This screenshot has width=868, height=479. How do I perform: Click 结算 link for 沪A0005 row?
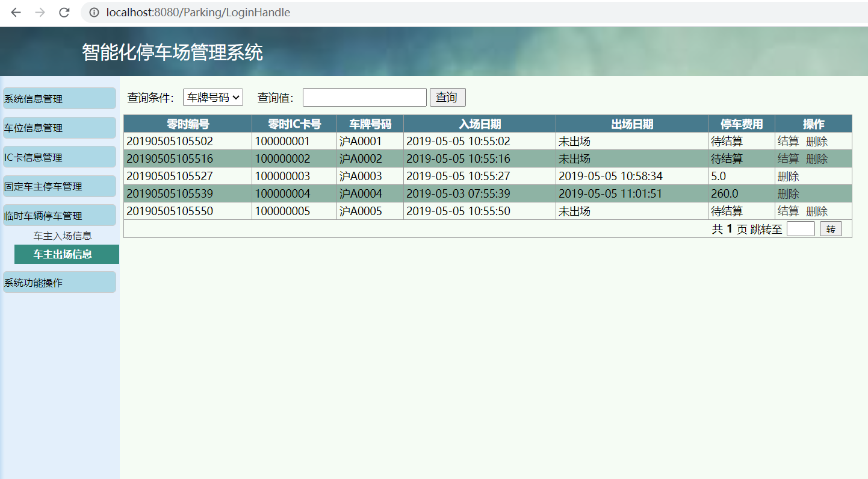coord(789,211)
